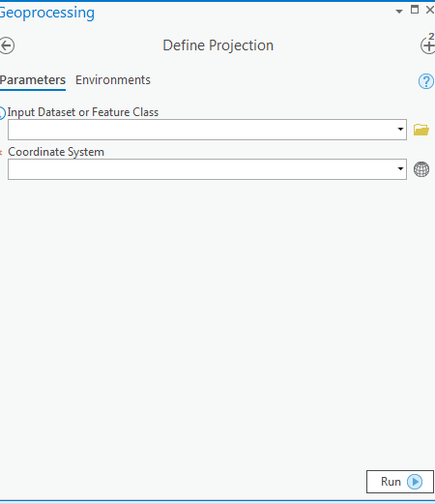435x504 pixels.
Task: Select the Input Dataset or Feature Class label
Action: click(83, 112)
